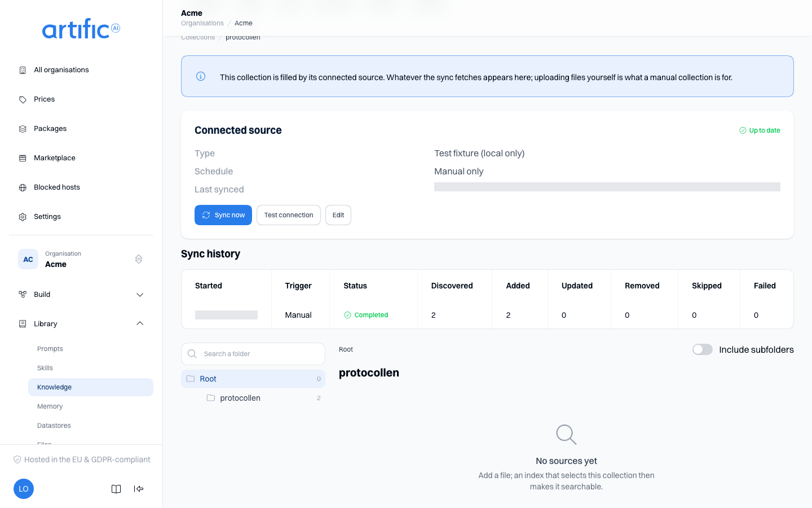Open the organisation switcher arrows
The image size is (812, 508).
[139, 259]
